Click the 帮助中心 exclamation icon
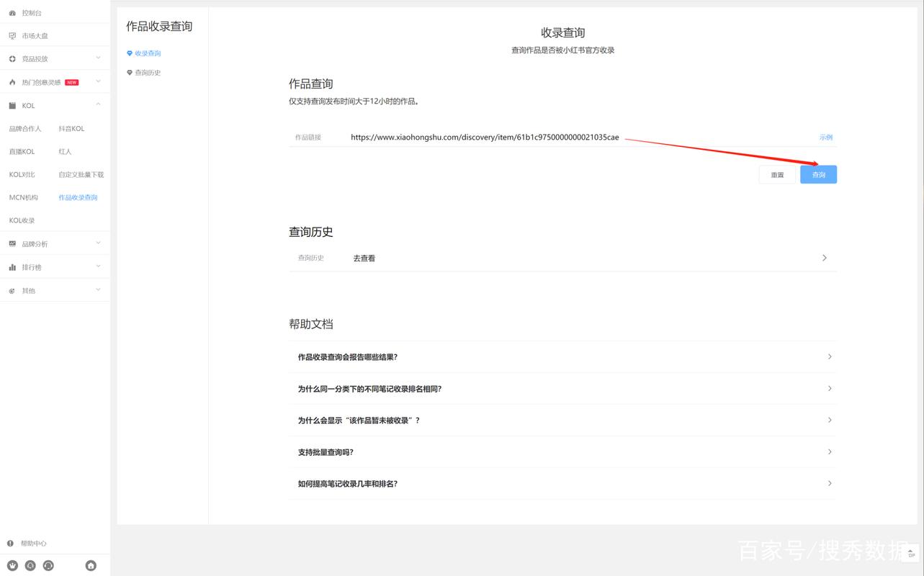The width and height of the screenshot is (924, 576). pos(10,544)
